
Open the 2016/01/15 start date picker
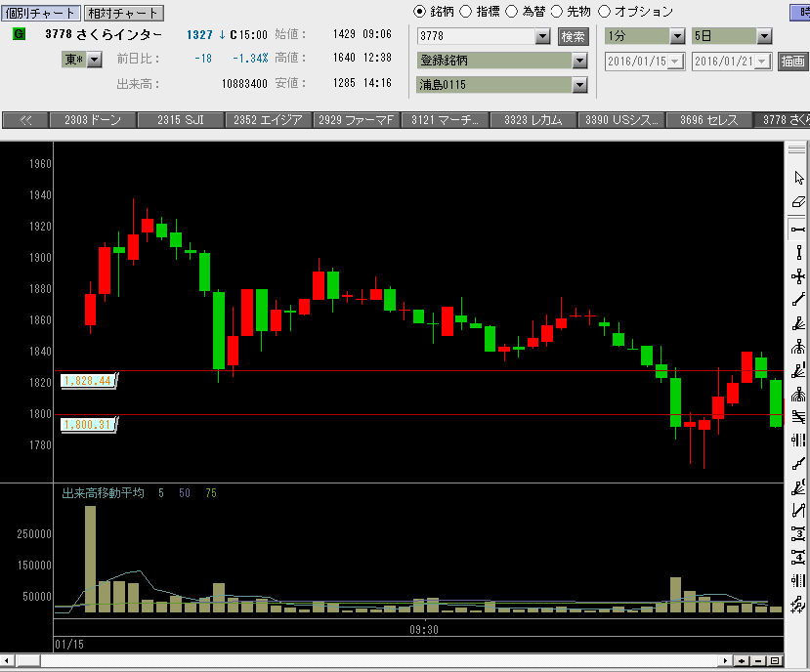pyautogui.click(x=675, y=62)
